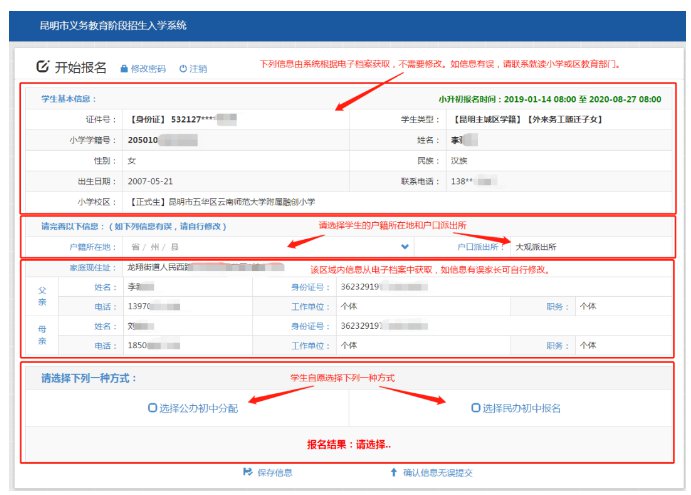Click the mother's 电话 field

[180, 344]
